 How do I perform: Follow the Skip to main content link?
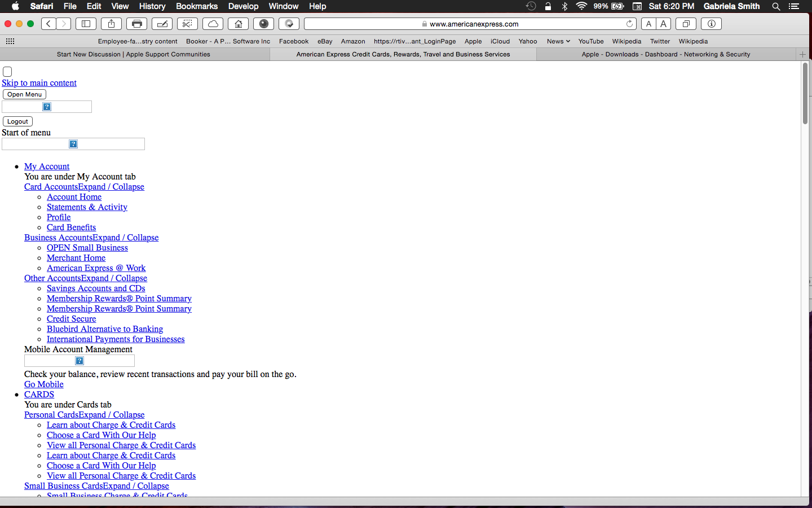(x=39, y=83)
